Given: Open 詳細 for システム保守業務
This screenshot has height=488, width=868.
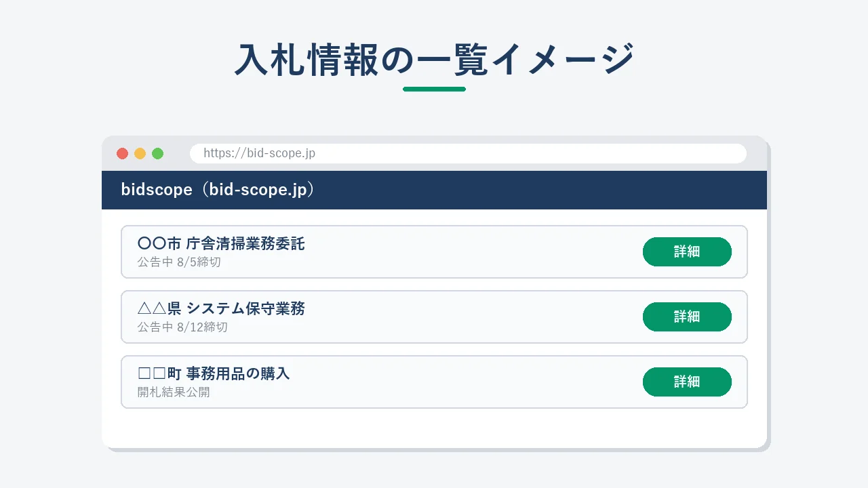Looking at the screenshot, I should point(687,317).
